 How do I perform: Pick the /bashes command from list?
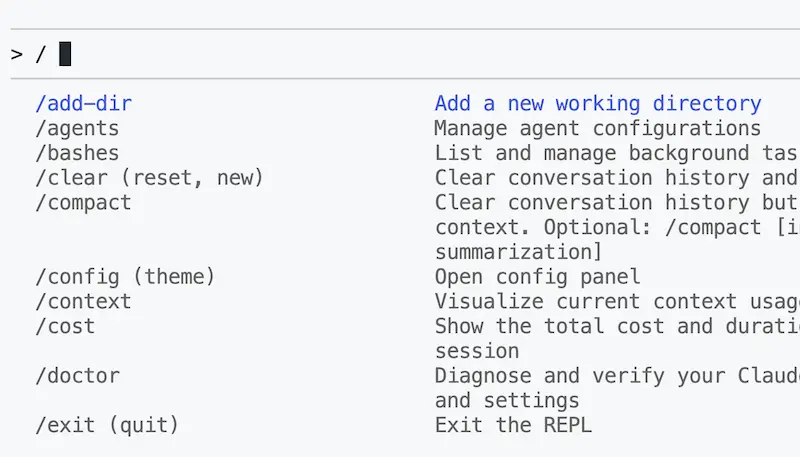[77, 153]
